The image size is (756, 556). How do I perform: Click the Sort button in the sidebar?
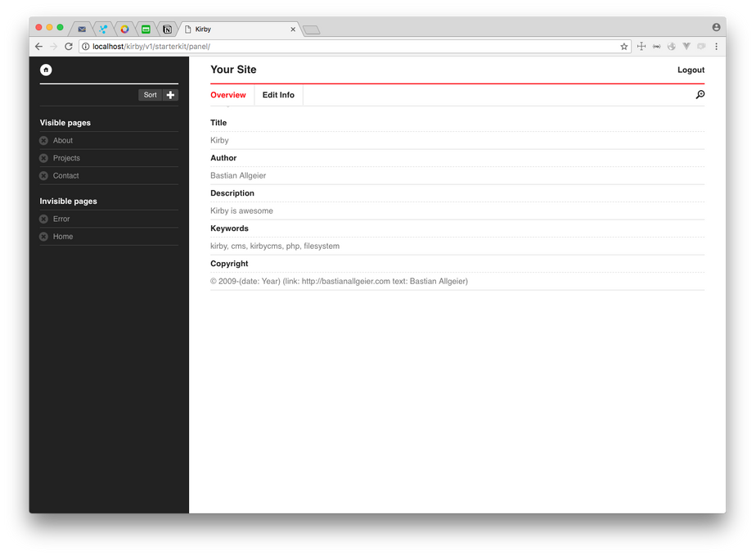(149, 94)
